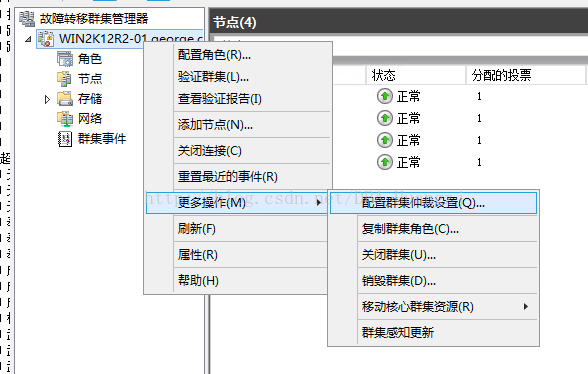588x374 pixels.
Task: Click the 节点(4) panel title
Action: tap(235, 23)
